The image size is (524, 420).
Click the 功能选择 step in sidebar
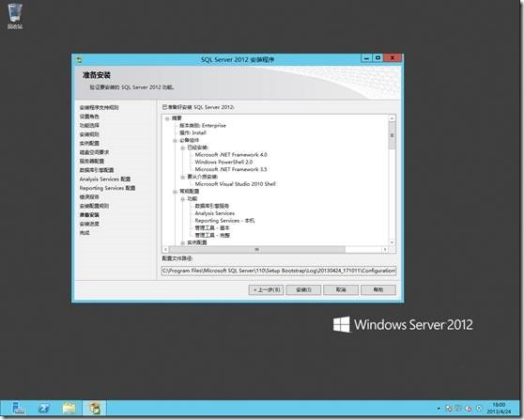point(89,126)
